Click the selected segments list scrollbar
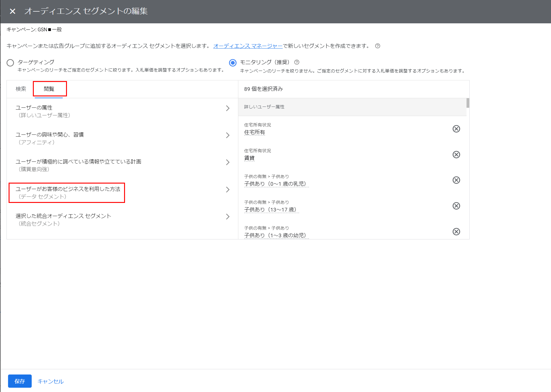The height and width of the screenshot is (392, 551). coord(468,103)
